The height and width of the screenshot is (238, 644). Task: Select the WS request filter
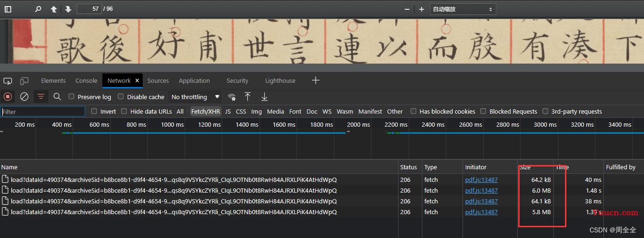[327, 111]
